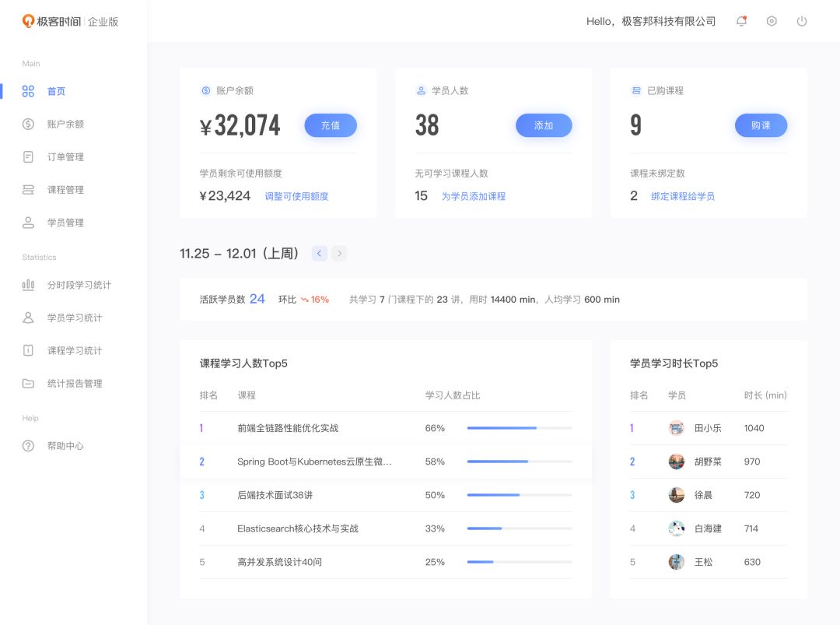Click the 账户余额 dollar icon in sidebar

(x=29, y=124)
